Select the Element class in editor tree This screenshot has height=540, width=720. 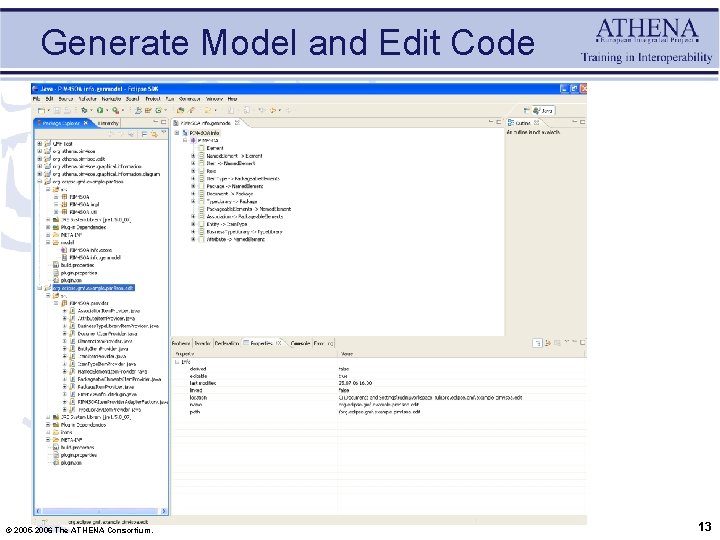point(211,148)
